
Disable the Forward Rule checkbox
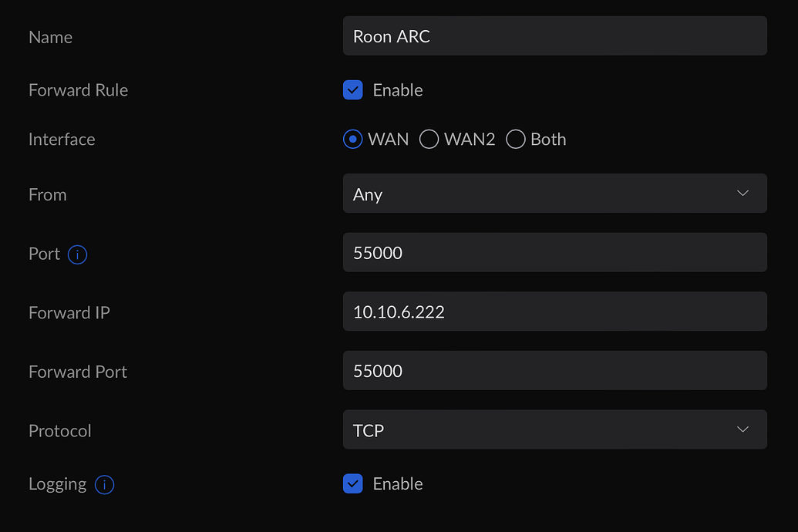coord(352,89)
